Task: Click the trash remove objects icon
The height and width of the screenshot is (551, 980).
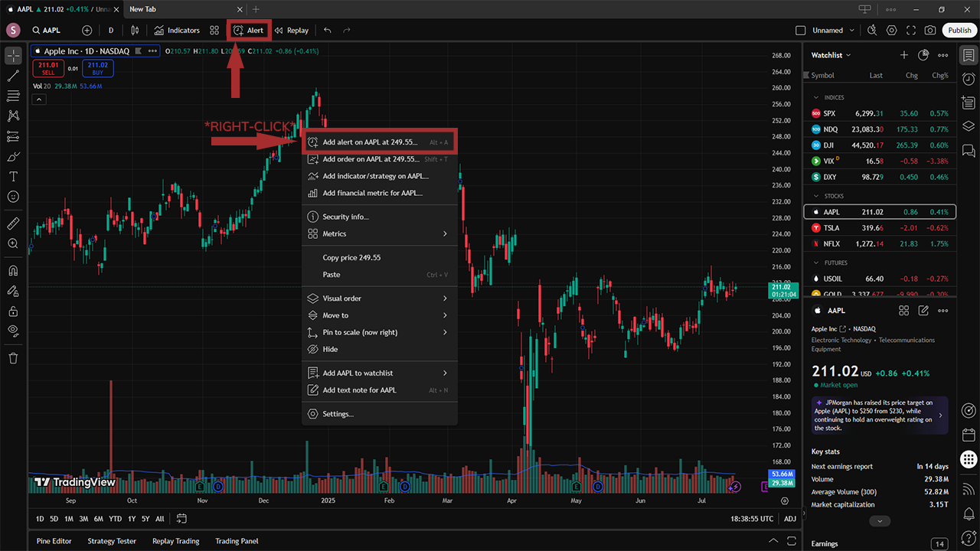Action: click(13, 358)
